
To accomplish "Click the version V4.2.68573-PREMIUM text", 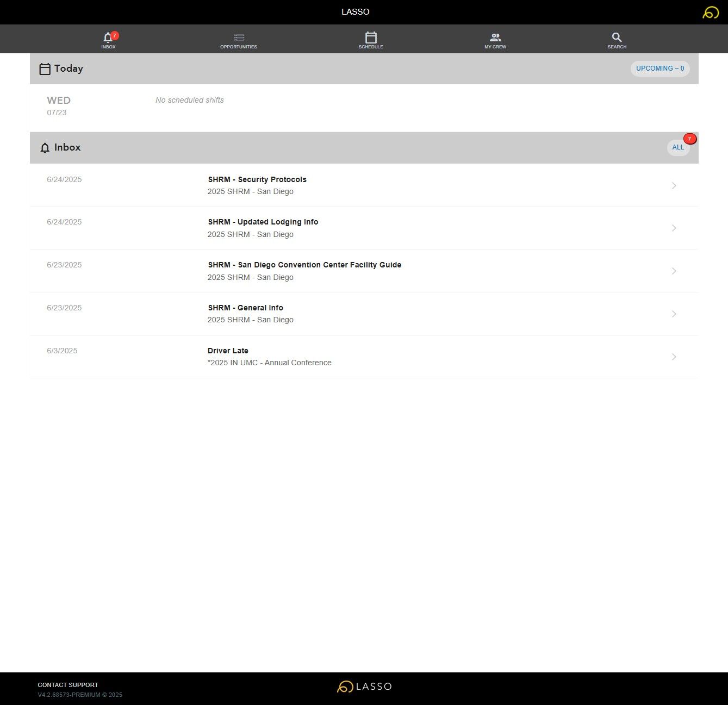I will (80, 695).
